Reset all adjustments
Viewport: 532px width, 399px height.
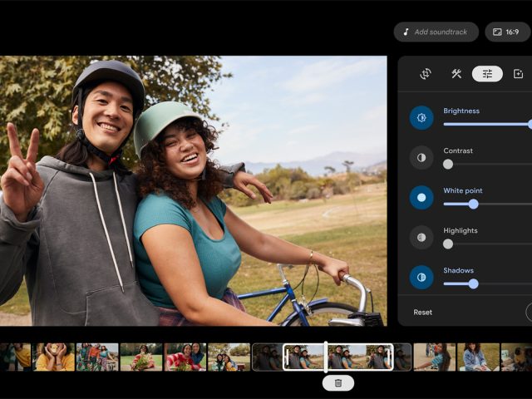pos(423,313)
